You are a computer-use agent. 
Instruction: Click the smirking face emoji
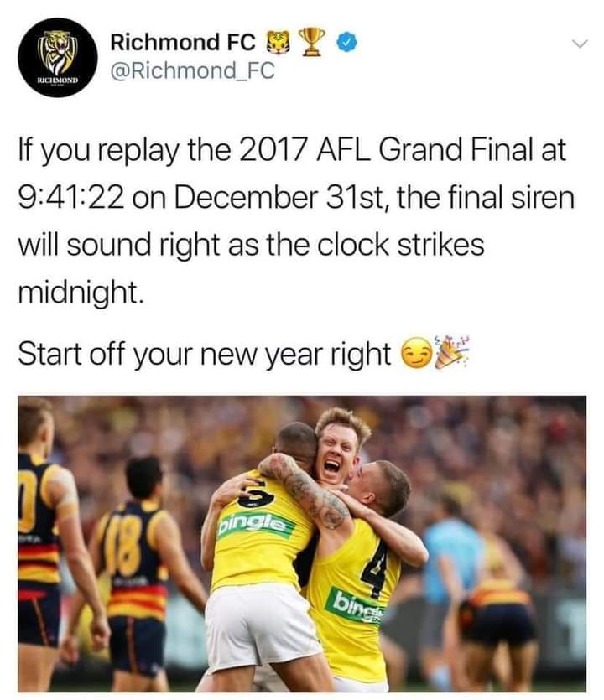(x=417, y=354)
